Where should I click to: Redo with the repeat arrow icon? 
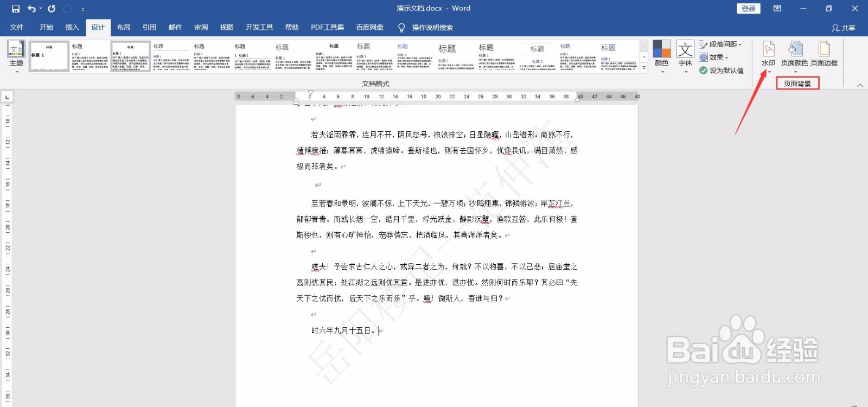coord(52,9)
